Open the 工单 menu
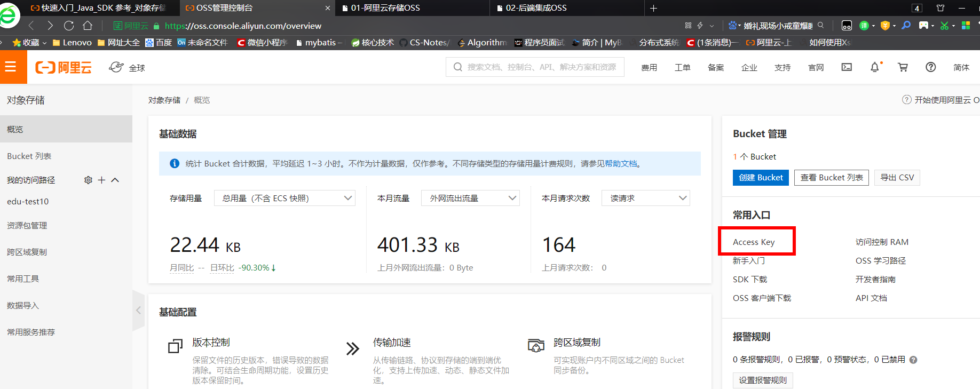 pyautogui.click(x=682, y=67)
